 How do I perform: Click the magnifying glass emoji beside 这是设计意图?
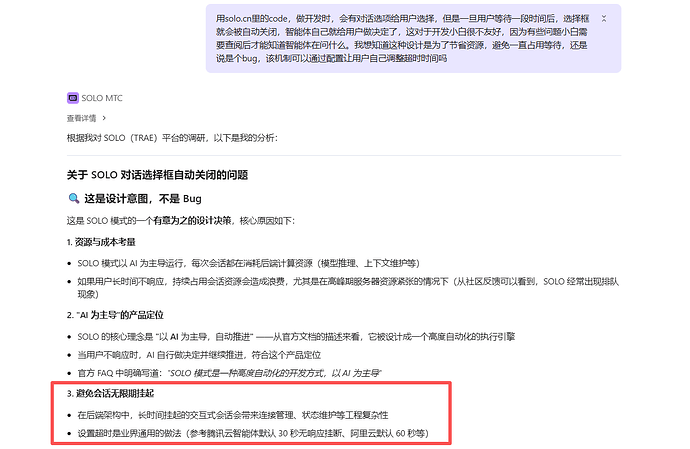[x=74, y=199]
